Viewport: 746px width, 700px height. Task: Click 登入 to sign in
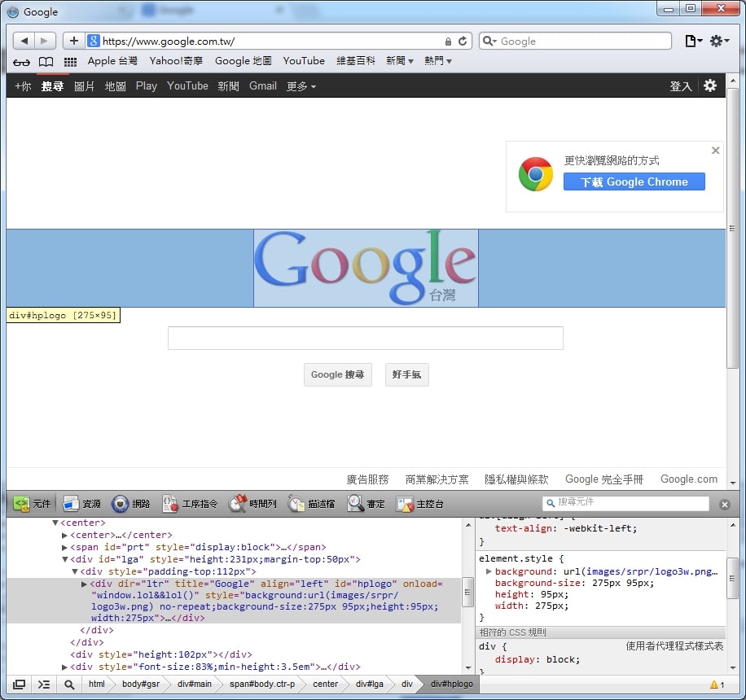click(680, 86)
